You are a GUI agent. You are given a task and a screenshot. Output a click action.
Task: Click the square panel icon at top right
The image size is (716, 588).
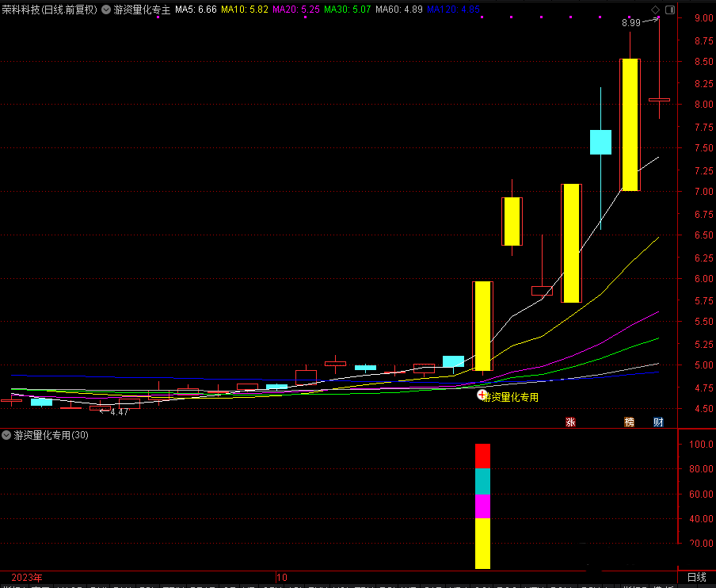(x=670, y=10)
